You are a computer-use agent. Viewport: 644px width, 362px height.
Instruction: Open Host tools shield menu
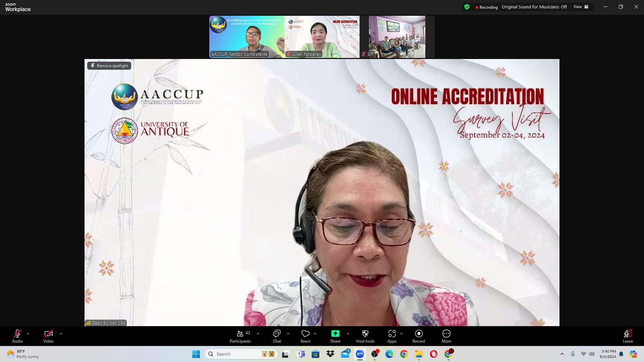pos(365,336)
